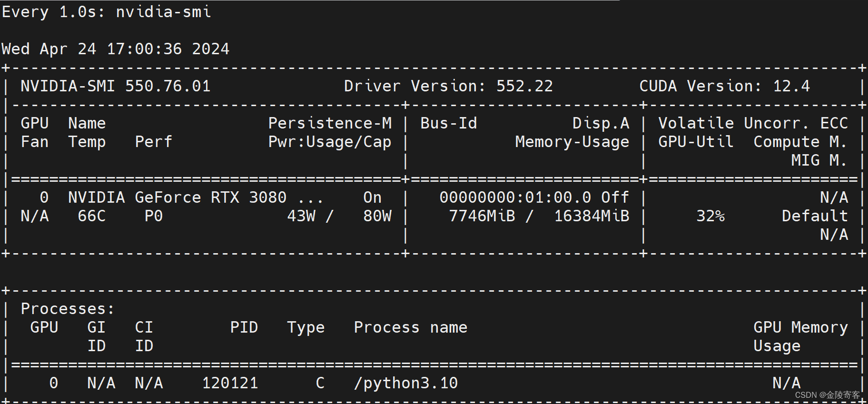Screen dimensions: 868x404
Task: Click the 'Memory-Usage' column header
Action: [x=572, y=142]
